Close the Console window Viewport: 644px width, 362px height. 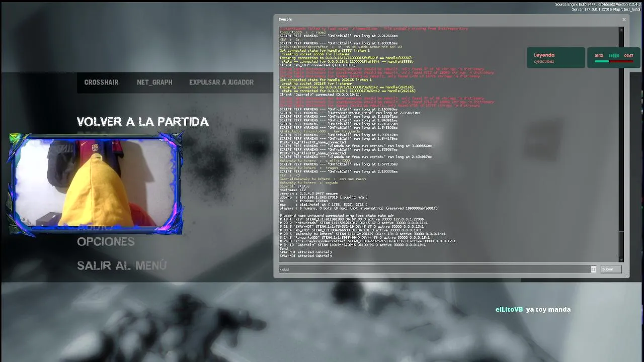pyautogui.click(x=624, y=20)
